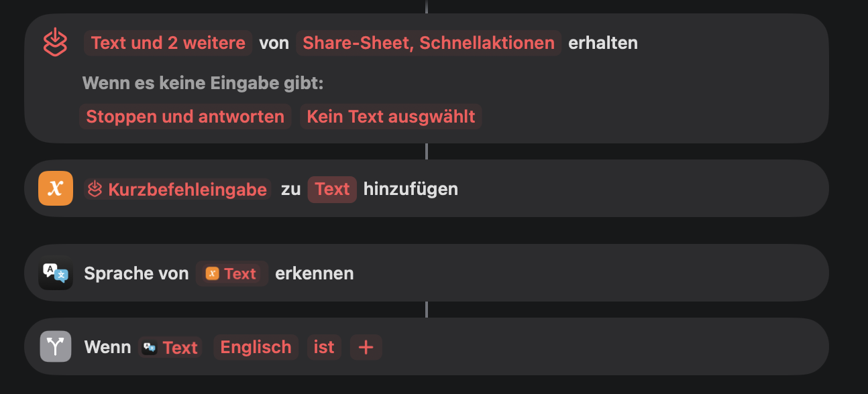Click the gray Wenn branch icon
Image resolution: width=868 pixels, height=394 pixels.
(x=56, y=346)
